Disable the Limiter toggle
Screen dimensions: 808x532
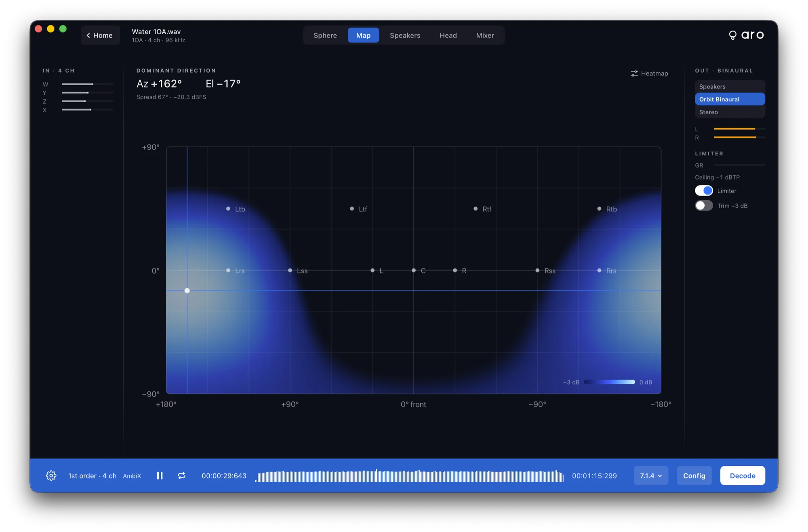point(704,191)
